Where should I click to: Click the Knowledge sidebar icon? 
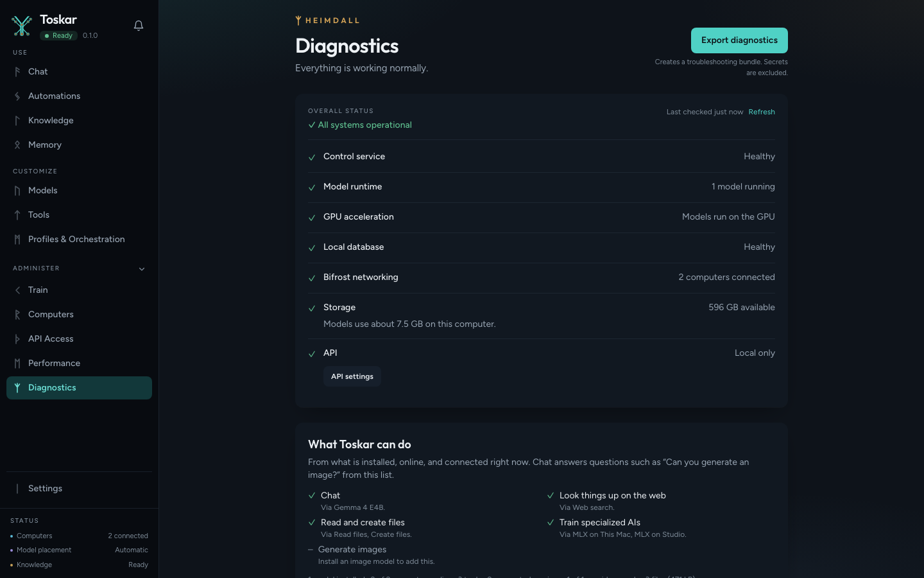(17, 121)
